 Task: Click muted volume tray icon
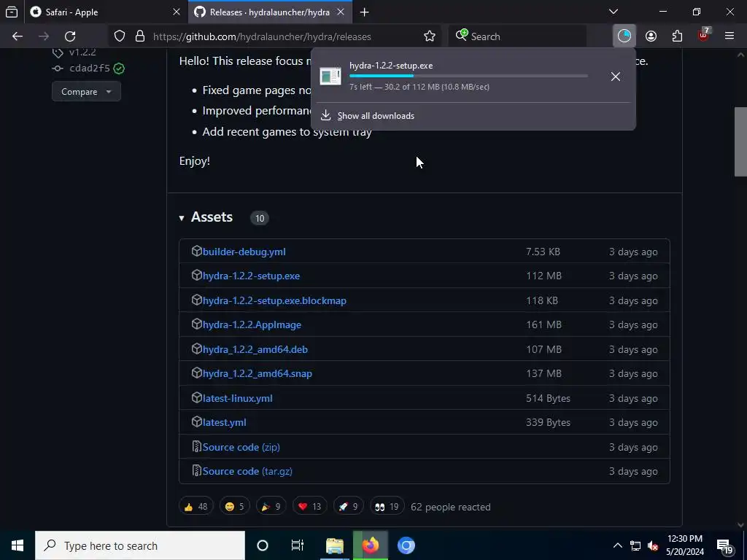[x=653, y=545]
